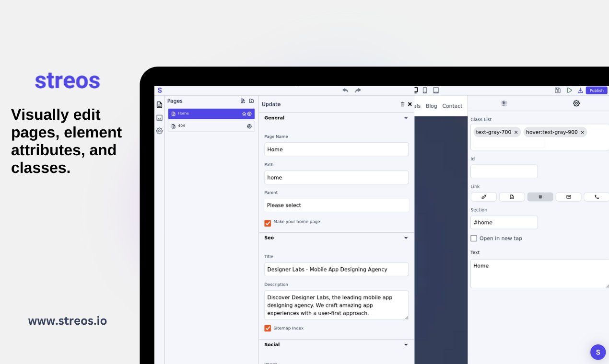This screenshot has width=609, height=364.
Task: Click the SEO Title input field
Action: point(337,269)
